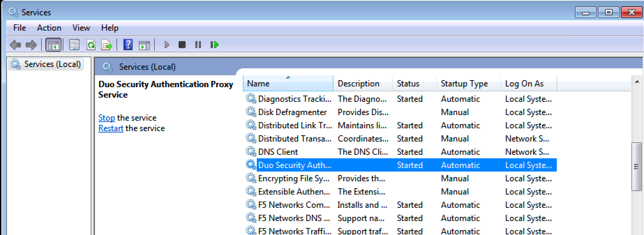Click gear icon of DNS Client row
The height and width of the screenshot is (235, 644).
pyautogui.click(x=251, y=152)
